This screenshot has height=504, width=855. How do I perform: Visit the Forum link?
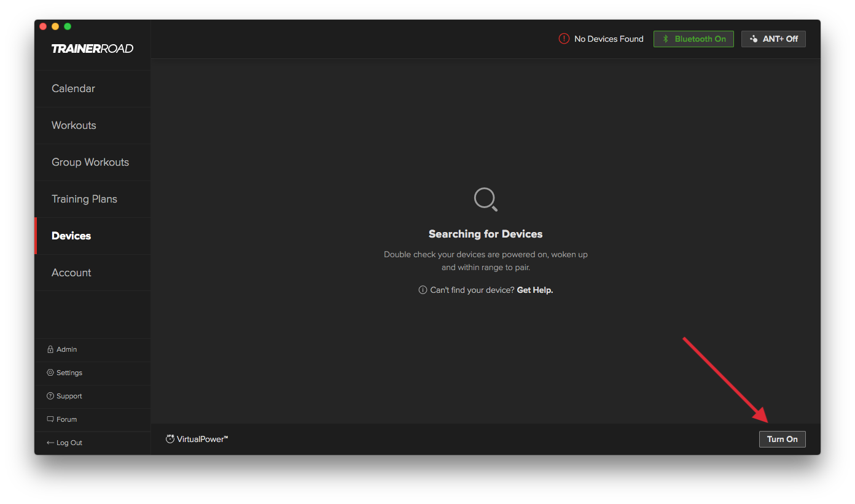pos(92,419)
